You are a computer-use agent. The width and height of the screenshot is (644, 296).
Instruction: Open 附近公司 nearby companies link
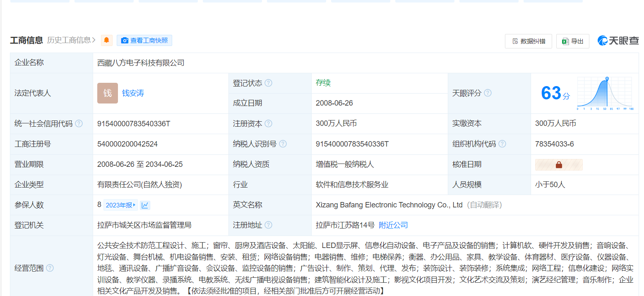393,225
